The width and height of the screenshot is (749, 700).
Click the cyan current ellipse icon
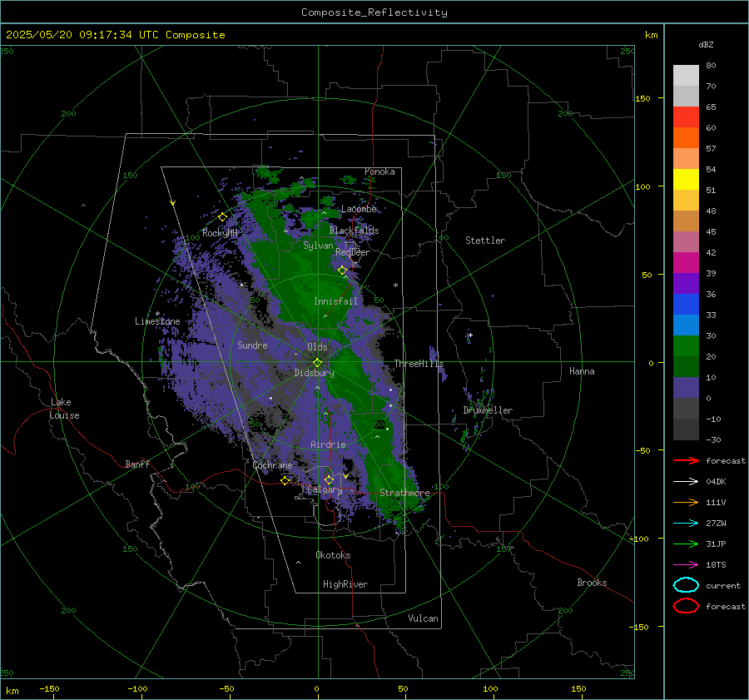point(686,585)
